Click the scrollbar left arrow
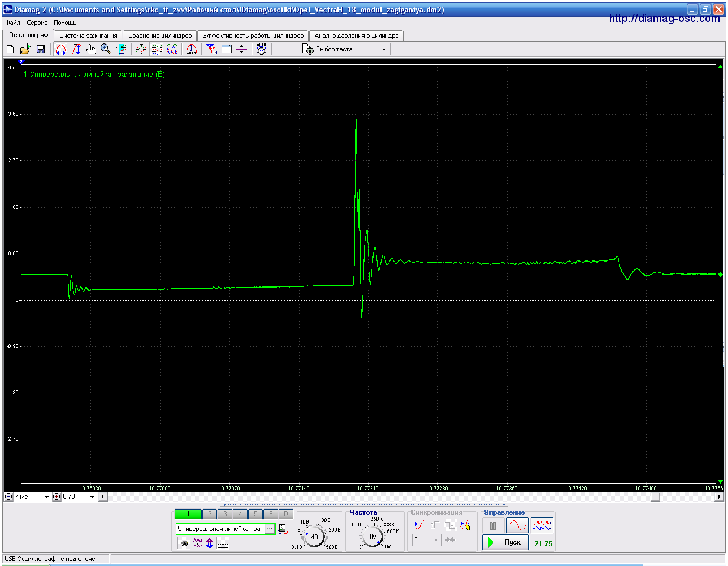Screen dimensions: 728x566 point(102,497)
